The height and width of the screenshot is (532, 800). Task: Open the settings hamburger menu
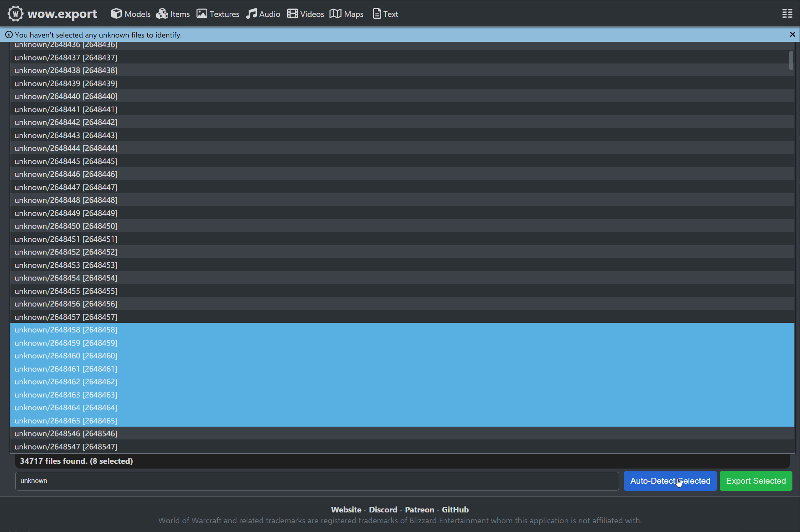tap(787, 13)
